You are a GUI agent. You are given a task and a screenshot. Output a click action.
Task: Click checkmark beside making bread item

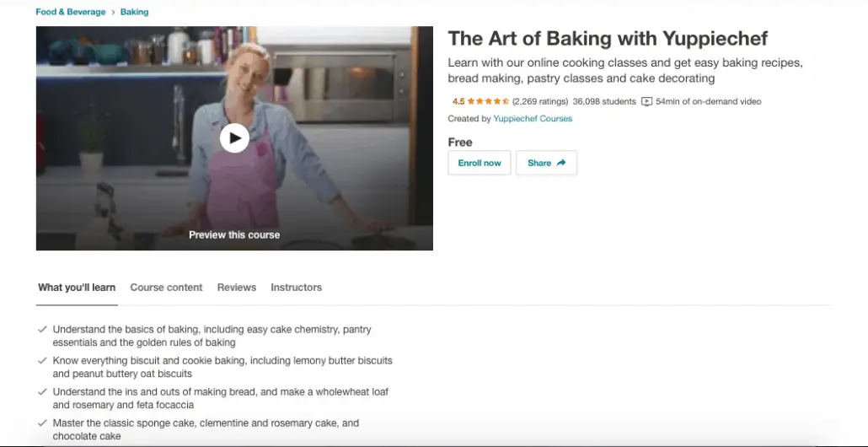(42, 391)
